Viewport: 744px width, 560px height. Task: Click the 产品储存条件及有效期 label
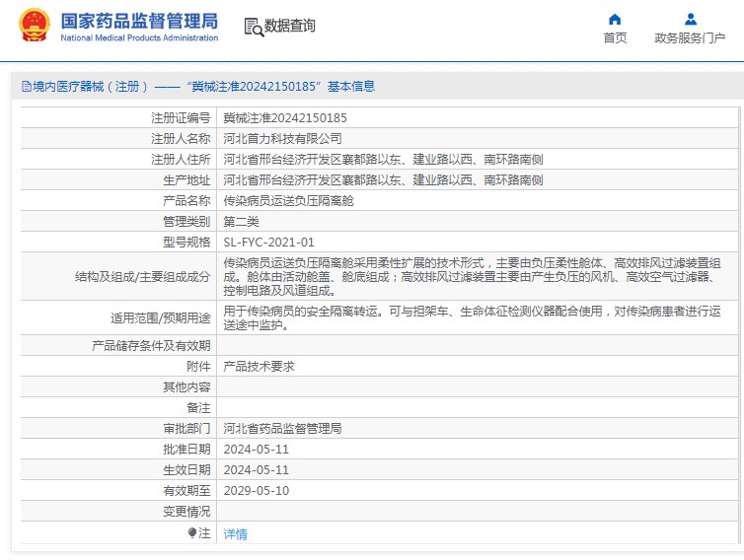[x=151, y=346]
